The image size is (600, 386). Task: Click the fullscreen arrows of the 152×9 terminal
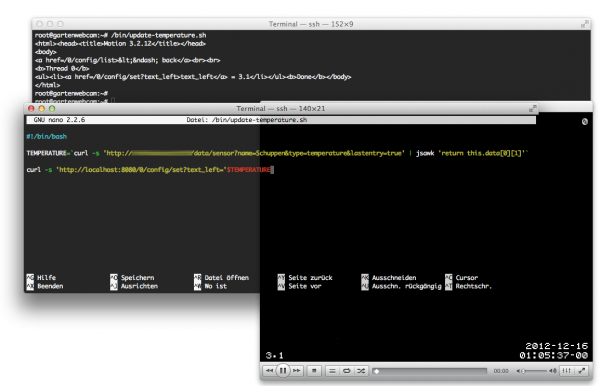(x=584, y=24)
